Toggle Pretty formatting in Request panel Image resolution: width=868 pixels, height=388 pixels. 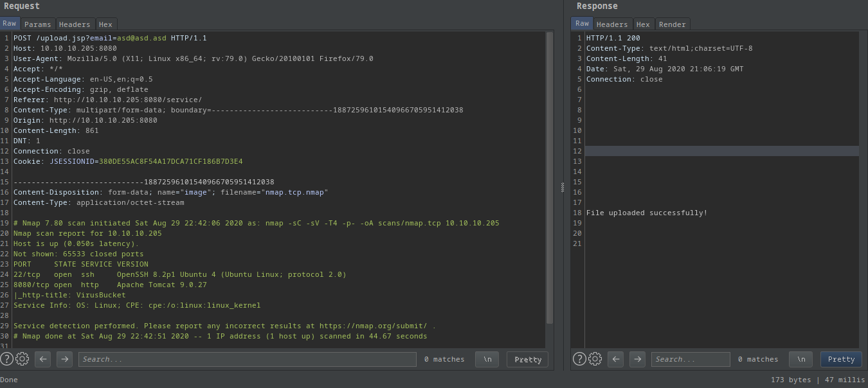tap(528, 359)
